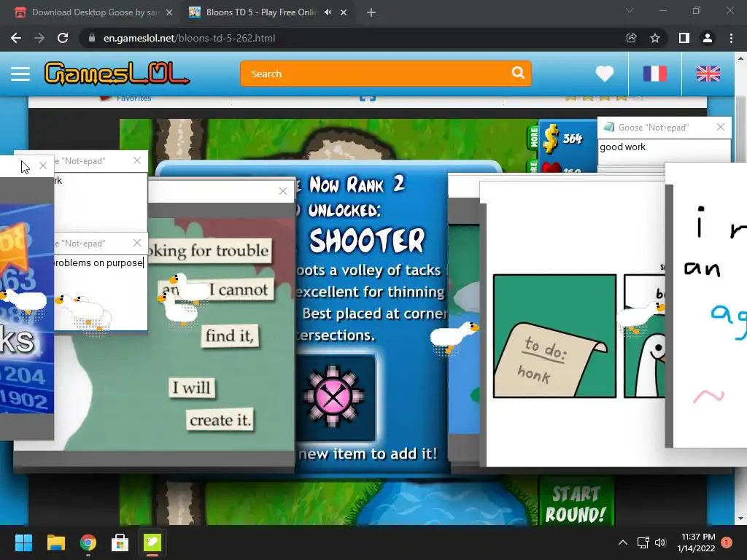Close the 'good work' Not-epad window

[720, 127]
